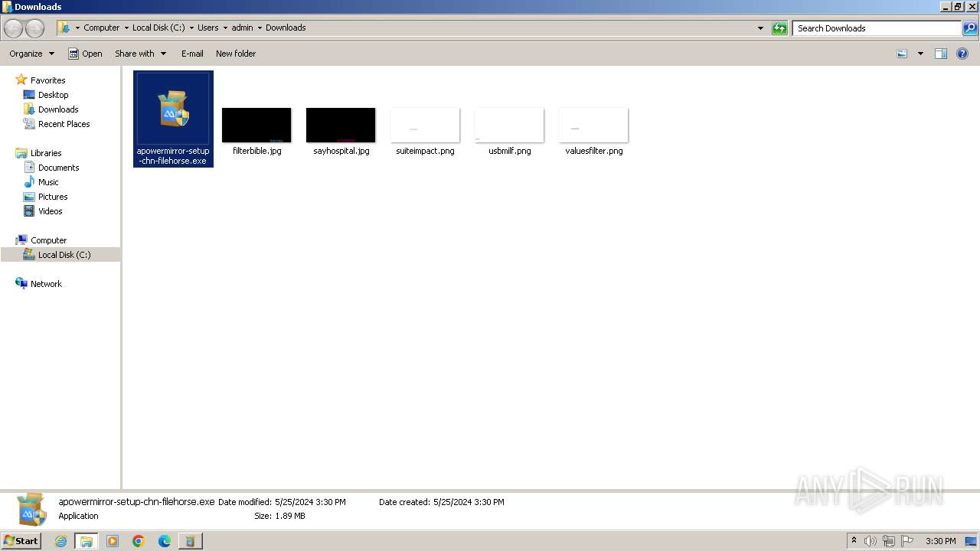The width and height of the screenshot is (980, 551).
Task: Open Network in navigation pane
Action: [46, 284]
